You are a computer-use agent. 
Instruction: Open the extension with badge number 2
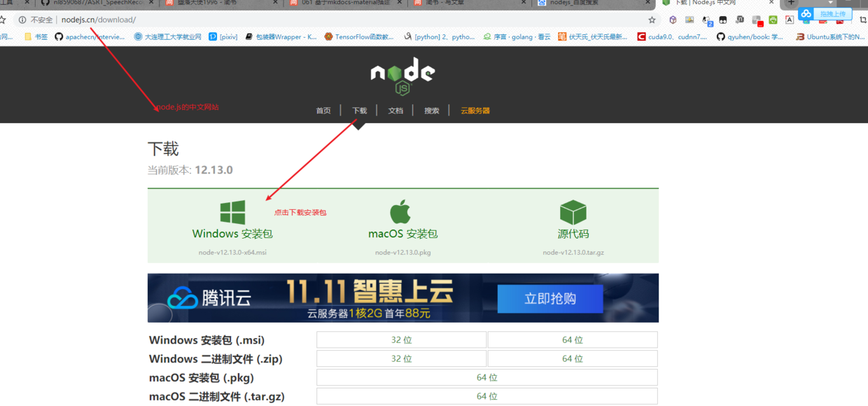(x=707, y=20)
